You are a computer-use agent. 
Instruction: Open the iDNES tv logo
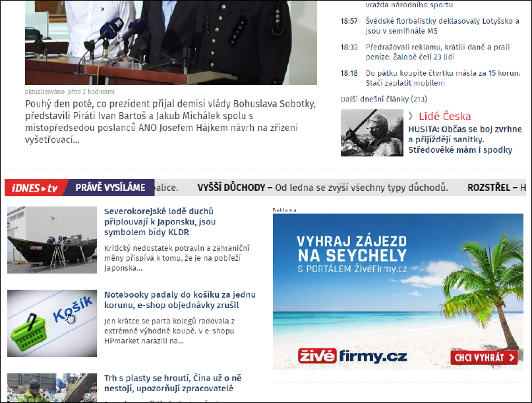click(x=34, y=188)
